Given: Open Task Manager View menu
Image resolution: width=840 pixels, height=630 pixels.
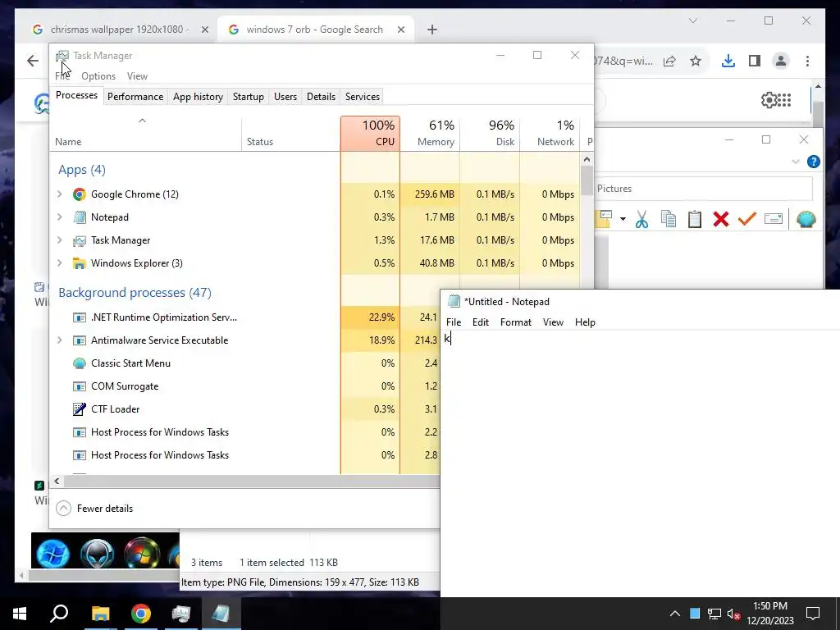Looking at the screenshot, I should (x=137, y=76).
